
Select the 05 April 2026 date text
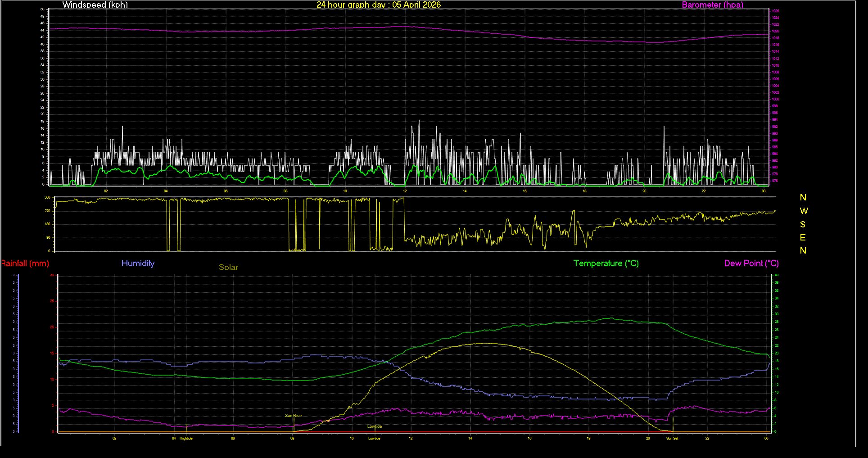tap(416, 5)
